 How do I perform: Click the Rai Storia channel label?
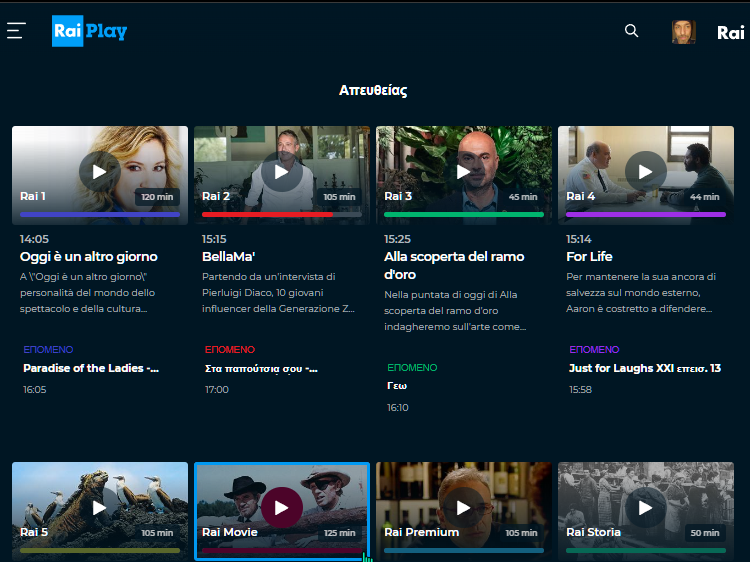593,532
